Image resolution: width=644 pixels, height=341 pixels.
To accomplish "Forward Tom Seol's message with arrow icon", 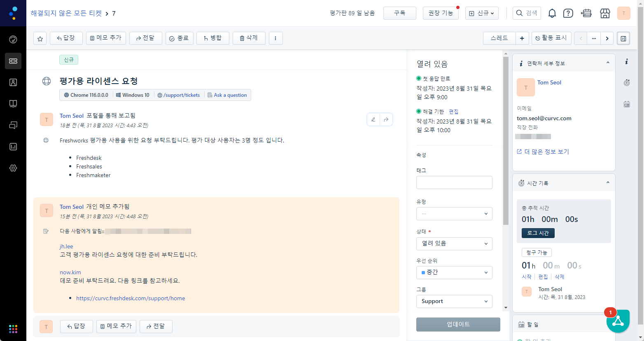I will [x=386, y=119].
